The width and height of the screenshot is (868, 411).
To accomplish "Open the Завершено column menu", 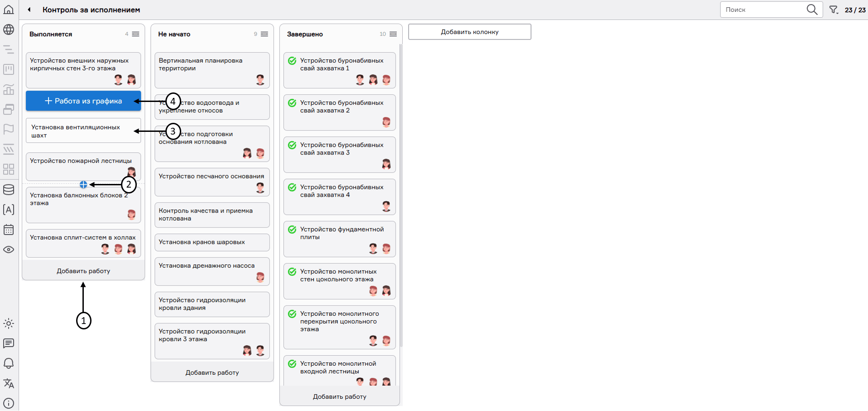I will (x=393, y=34).
